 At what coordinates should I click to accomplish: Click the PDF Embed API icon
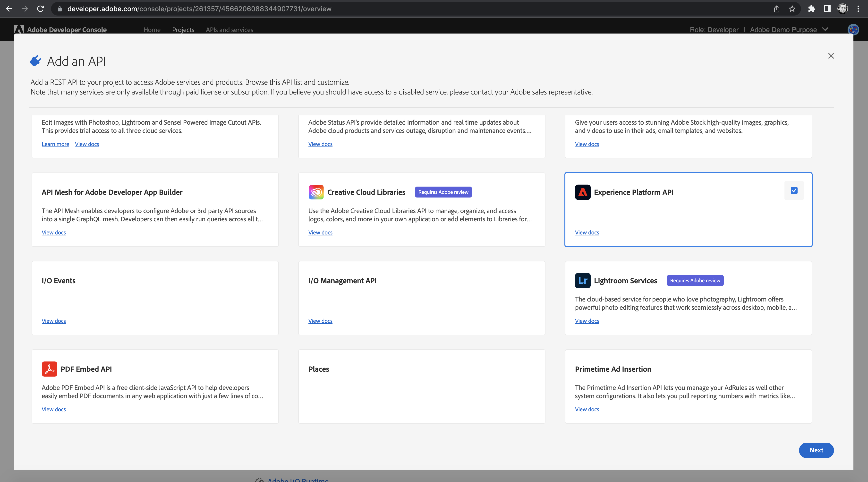(x=49, y=369)
